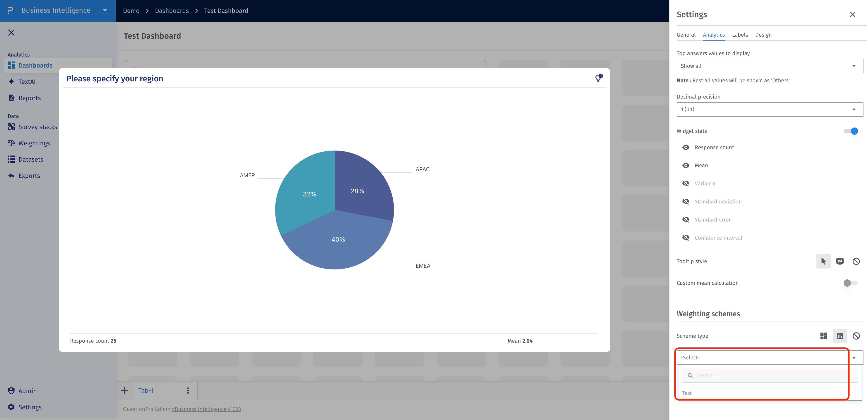Disable tooltips with the none icon
868x420 pixels.
856,261
